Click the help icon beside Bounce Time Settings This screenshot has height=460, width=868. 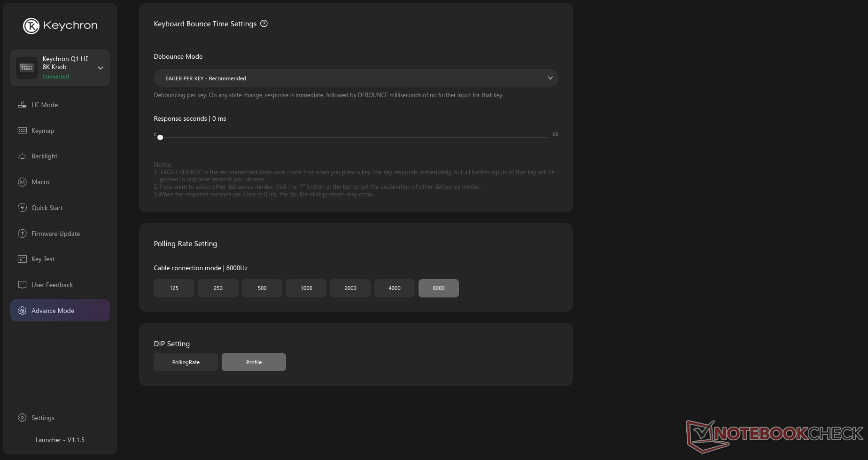point(264,23)
